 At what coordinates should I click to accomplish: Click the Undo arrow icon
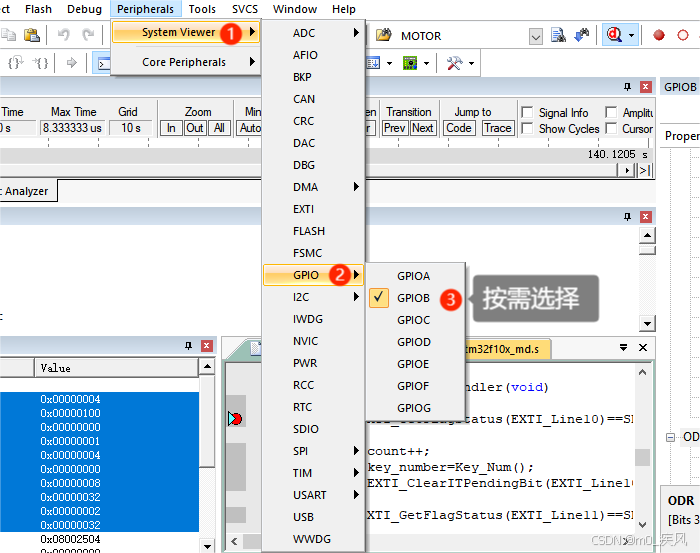(64, 35)
